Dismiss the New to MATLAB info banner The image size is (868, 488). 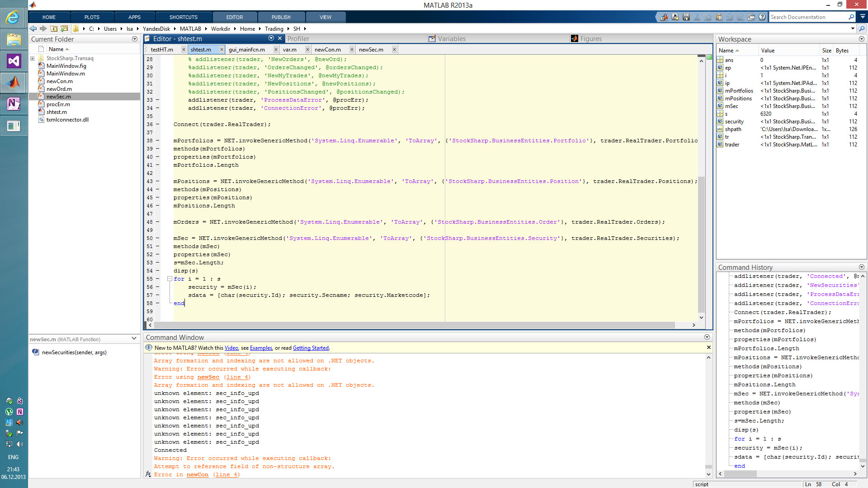[709, 347]
